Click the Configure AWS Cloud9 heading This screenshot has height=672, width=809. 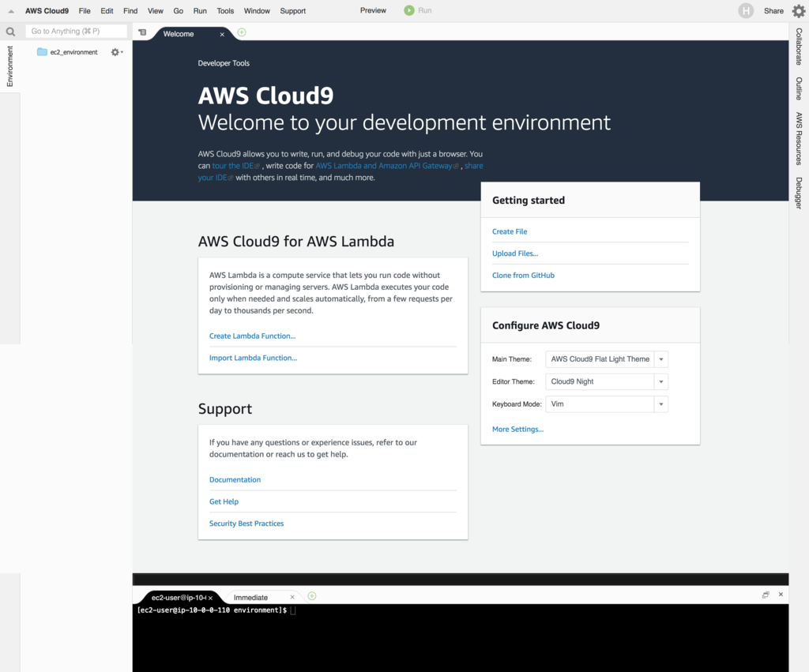pyautogui.click(x=546, y=325)
